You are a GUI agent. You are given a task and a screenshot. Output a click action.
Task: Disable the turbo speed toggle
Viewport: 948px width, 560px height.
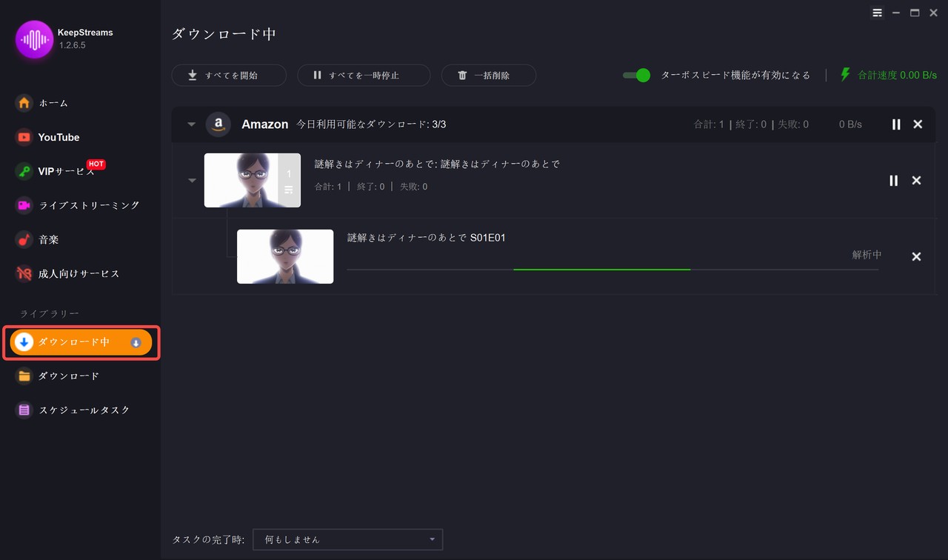[x=636, y=75]
